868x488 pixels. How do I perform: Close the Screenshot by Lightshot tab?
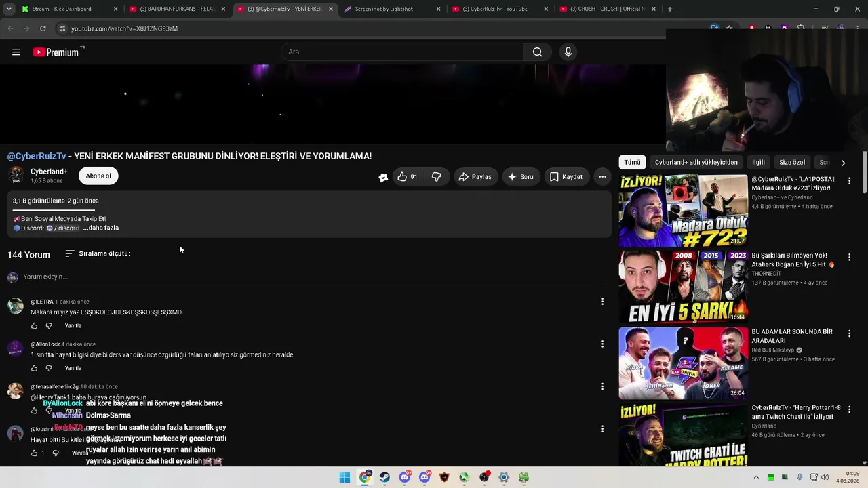pos(439,9)
